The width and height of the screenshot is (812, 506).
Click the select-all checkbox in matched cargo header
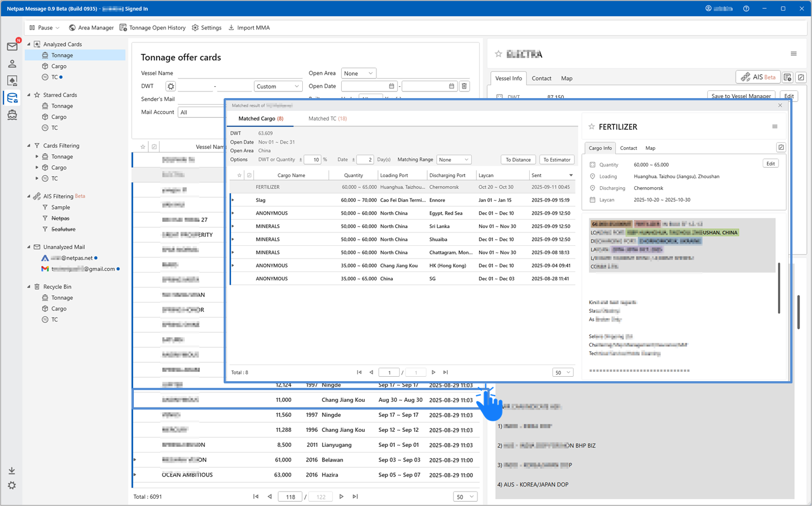pos(249,175)
